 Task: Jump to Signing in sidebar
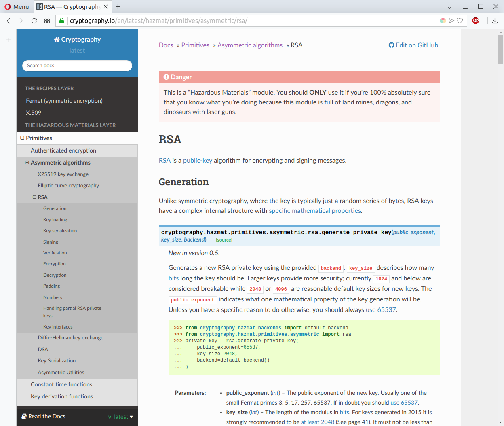tap(51, 242)
